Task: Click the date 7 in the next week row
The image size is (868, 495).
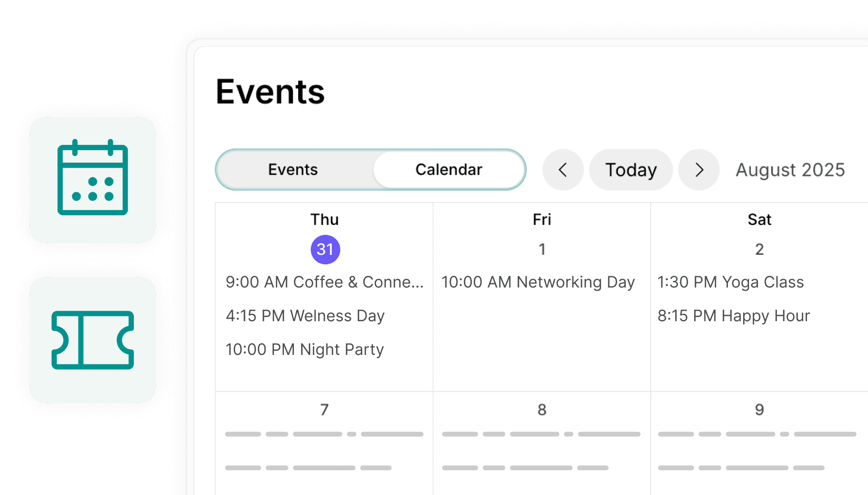Action: [324, 409]
